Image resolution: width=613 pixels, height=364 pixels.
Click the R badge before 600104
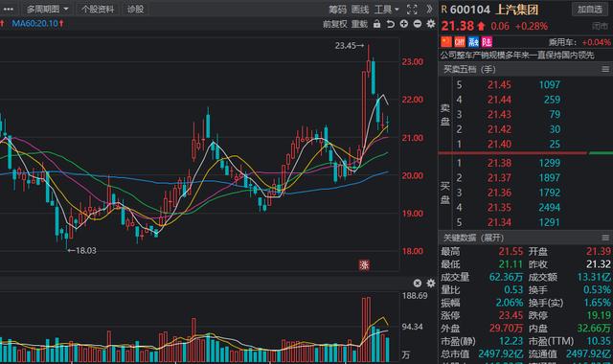click(444, 10)
